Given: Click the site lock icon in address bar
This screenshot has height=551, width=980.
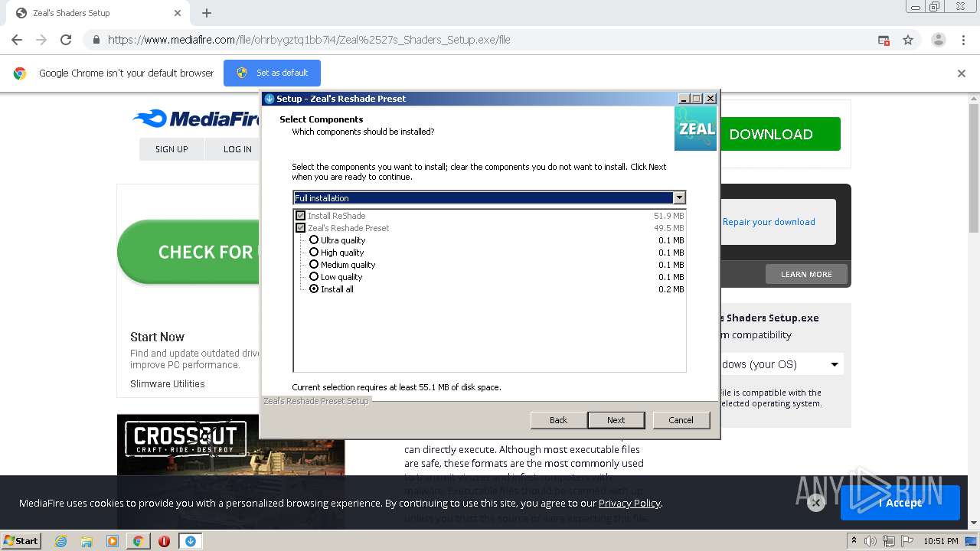Looking at the screenshot, I should click(x=96, y=40).
